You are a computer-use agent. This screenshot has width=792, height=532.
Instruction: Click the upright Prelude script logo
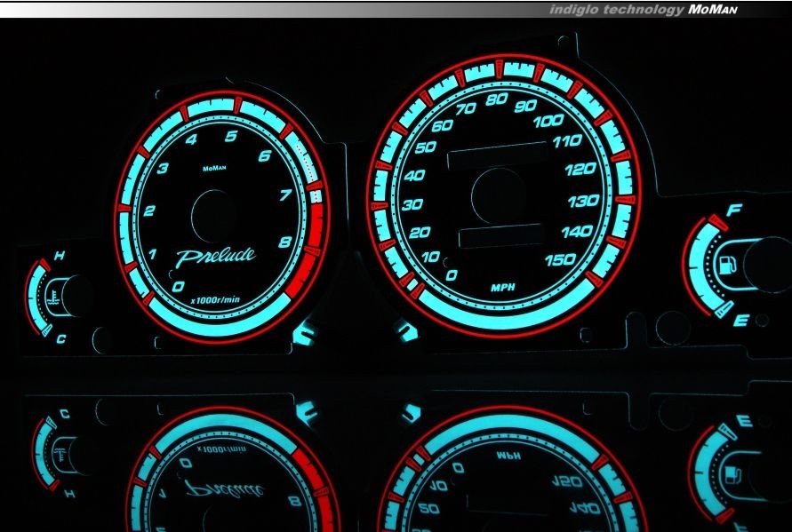point(215,257)
